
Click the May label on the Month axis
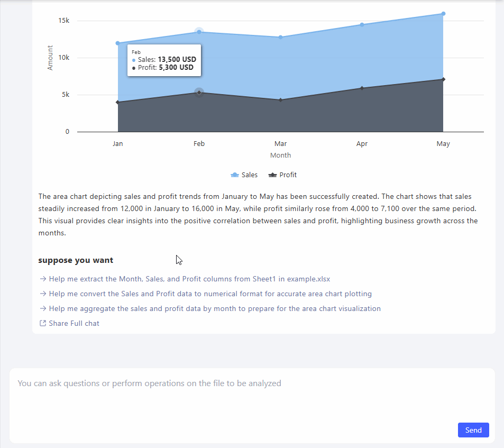[443, 144]
